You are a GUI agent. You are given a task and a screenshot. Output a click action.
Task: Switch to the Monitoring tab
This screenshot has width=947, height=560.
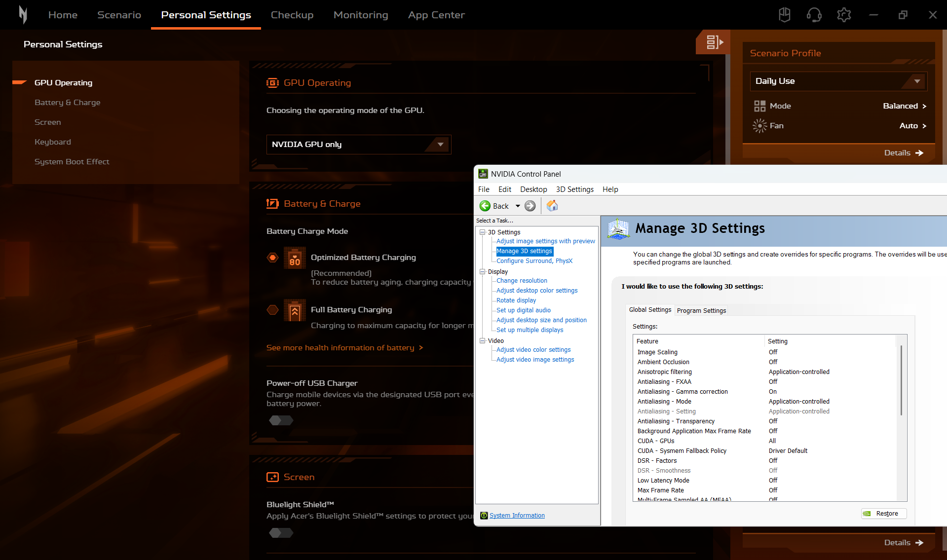click(x=361, y=15)
